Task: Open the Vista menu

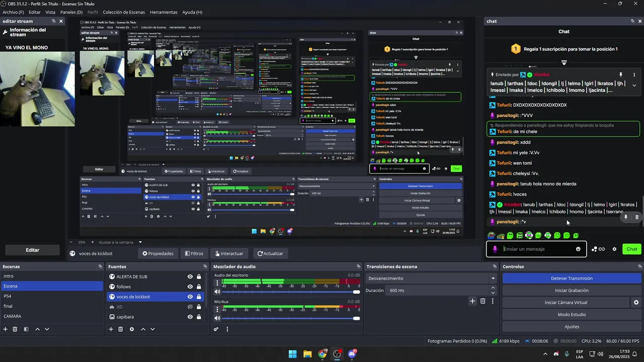Action: [50, 12]
